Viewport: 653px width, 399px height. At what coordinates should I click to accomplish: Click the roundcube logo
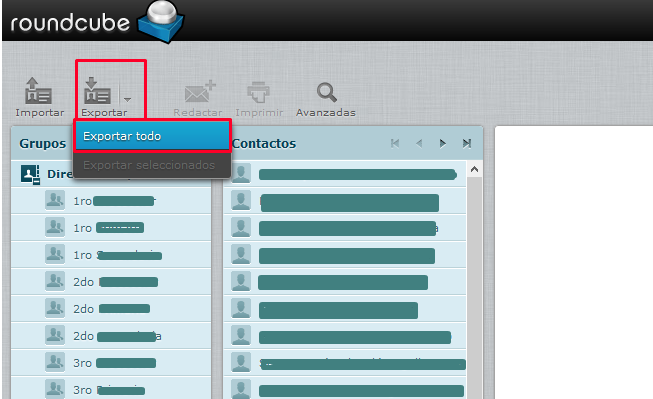(97, 22)
